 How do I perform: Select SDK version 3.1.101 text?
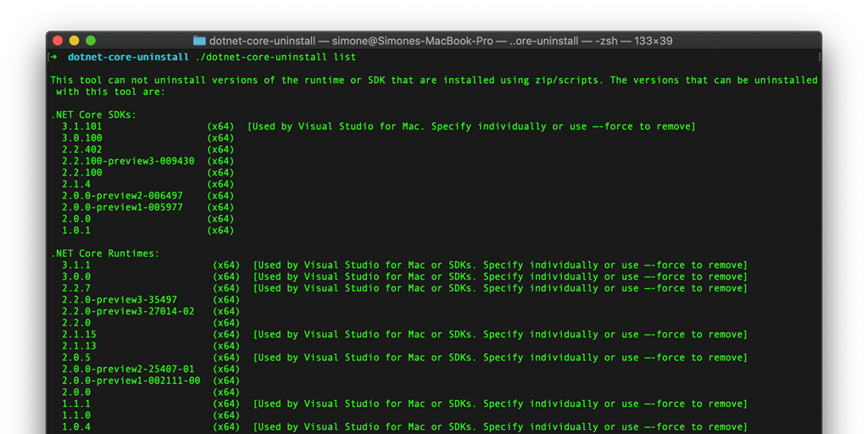coord(81,126)
